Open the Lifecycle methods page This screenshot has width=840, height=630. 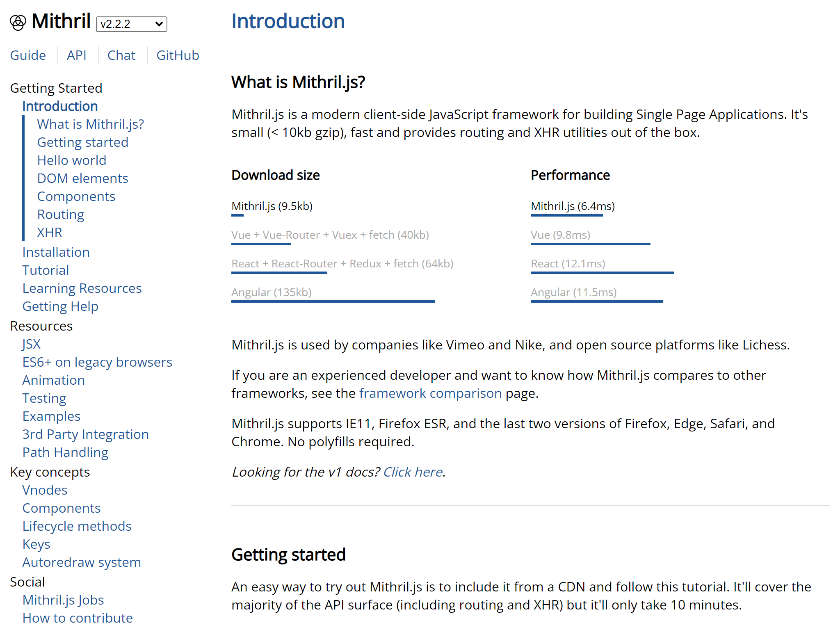77,526
